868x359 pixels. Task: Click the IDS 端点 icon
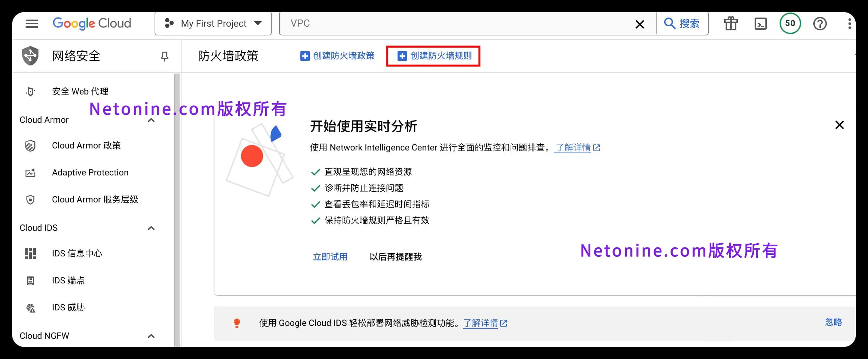pyautogui.click(x=30, y=281)
